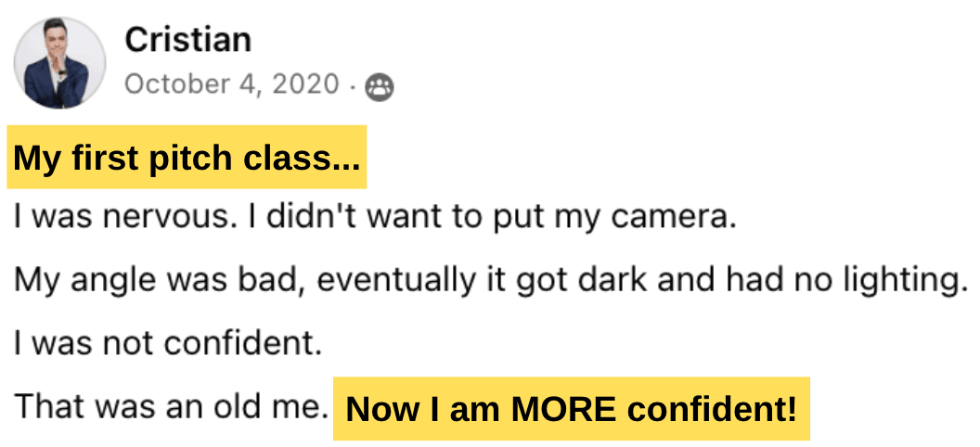The height and width of the screenshot is (447, 980).
Task: Click the sentence "I was not confident."
Action: click(x=168, y=345)
